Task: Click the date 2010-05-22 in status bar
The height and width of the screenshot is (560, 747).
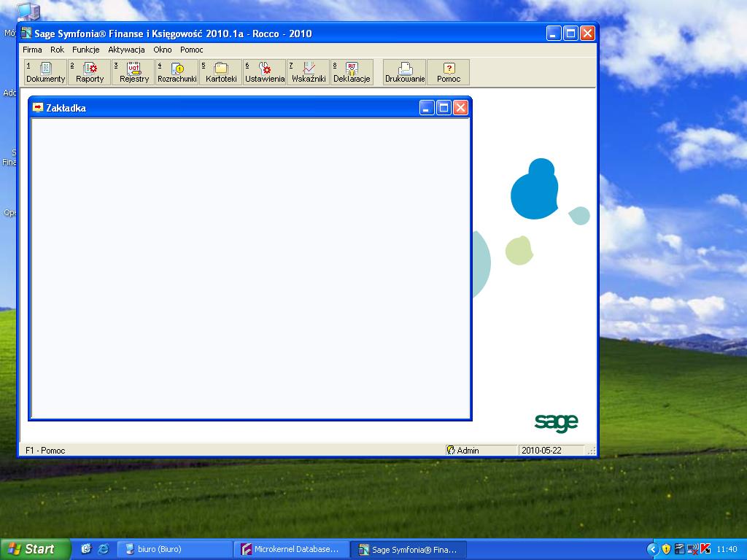Action: (x=551, y=450)
